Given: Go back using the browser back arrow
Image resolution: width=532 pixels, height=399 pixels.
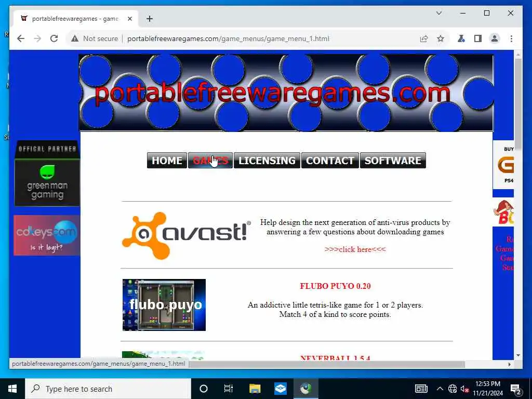Looking at the screenshot, I should (21, 38).
